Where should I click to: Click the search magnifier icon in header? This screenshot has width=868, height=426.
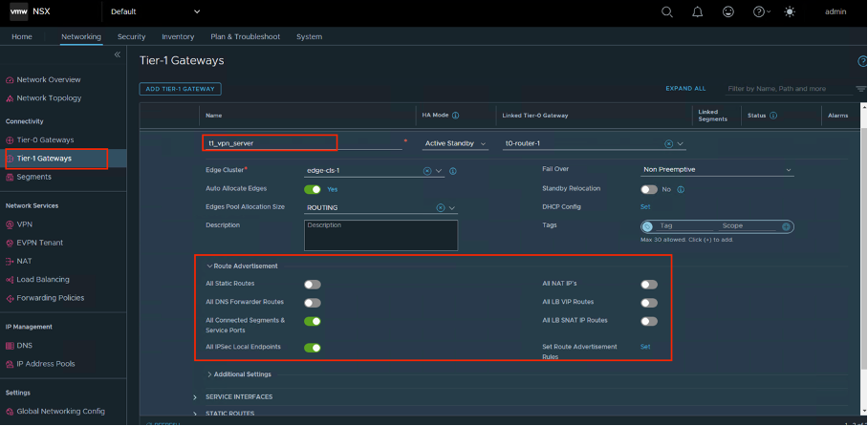[667, 11]
